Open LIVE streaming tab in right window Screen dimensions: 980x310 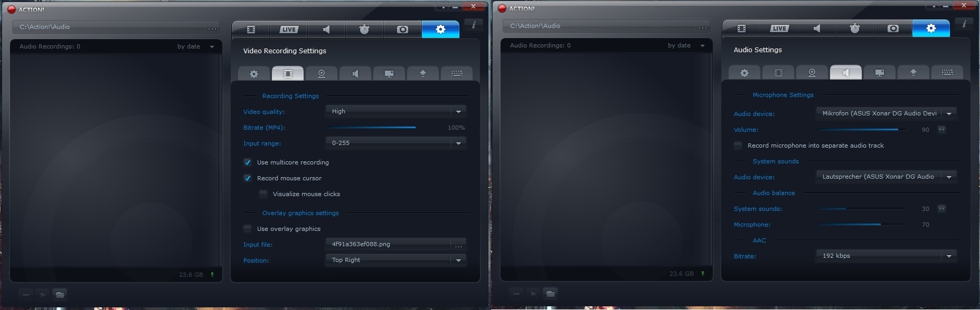779,28
